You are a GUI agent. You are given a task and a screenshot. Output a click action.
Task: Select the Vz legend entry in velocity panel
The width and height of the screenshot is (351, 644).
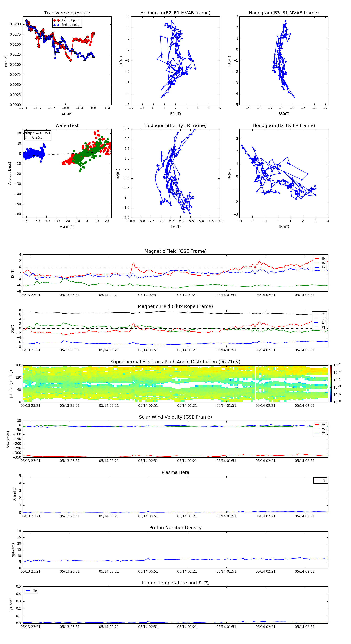coord(320,433)
